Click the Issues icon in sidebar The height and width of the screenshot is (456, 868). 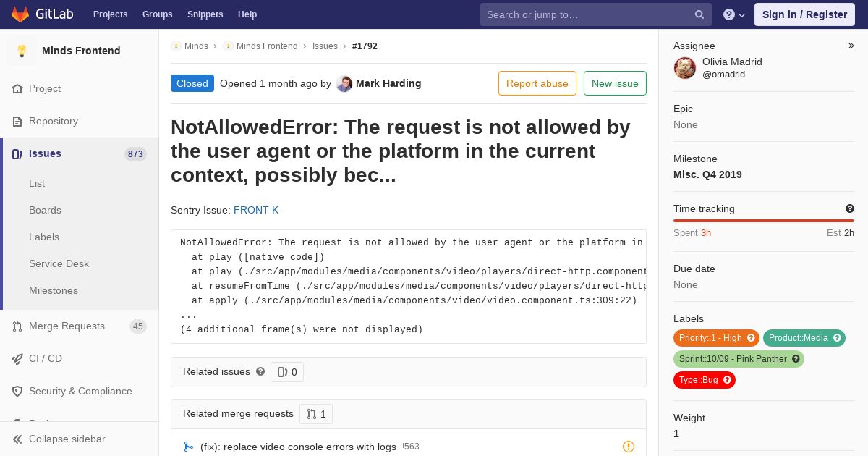(x=17, y=153)
